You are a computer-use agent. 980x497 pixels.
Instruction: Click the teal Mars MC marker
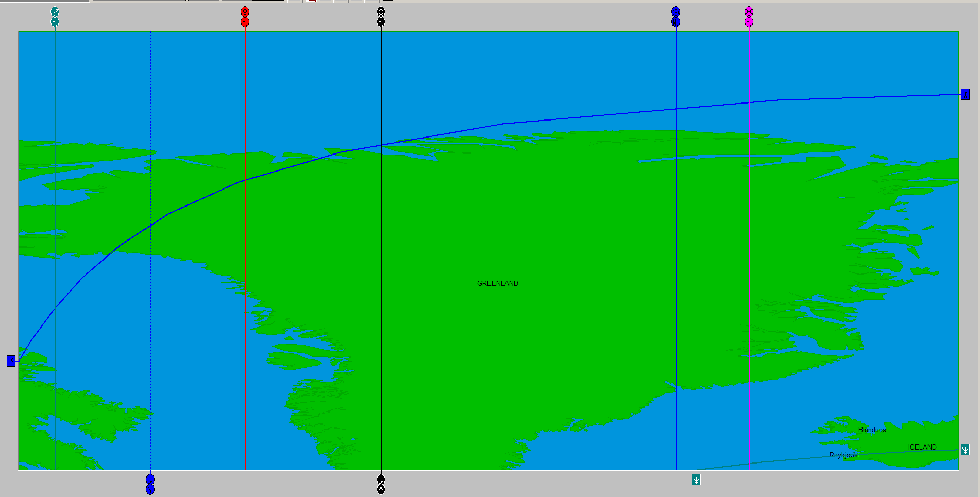point(55,16)
